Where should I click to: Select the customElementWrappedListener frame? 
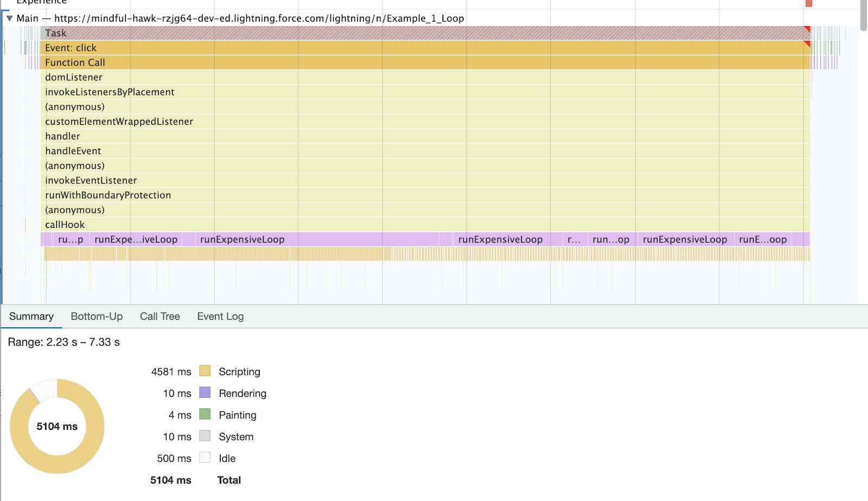(425, 121)
